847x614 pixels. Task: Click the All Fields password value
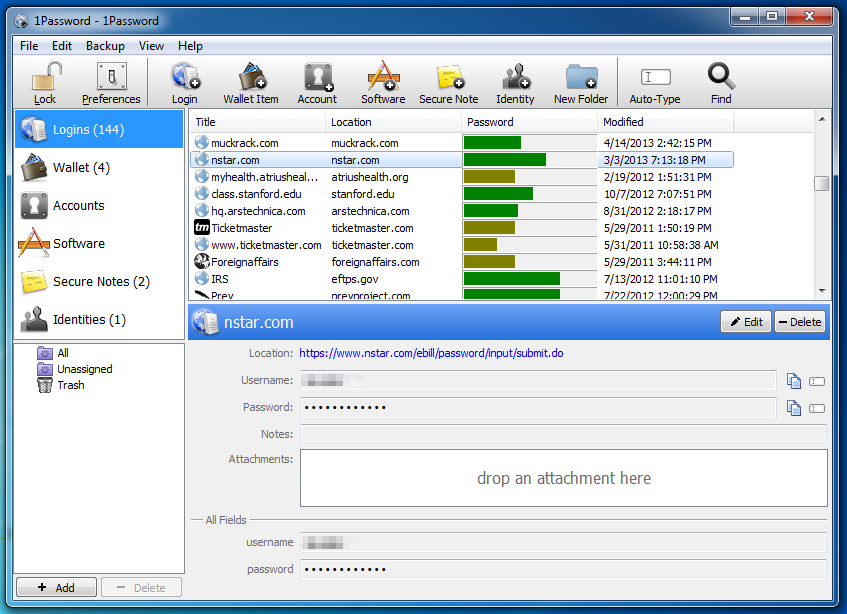click(563, 569)
